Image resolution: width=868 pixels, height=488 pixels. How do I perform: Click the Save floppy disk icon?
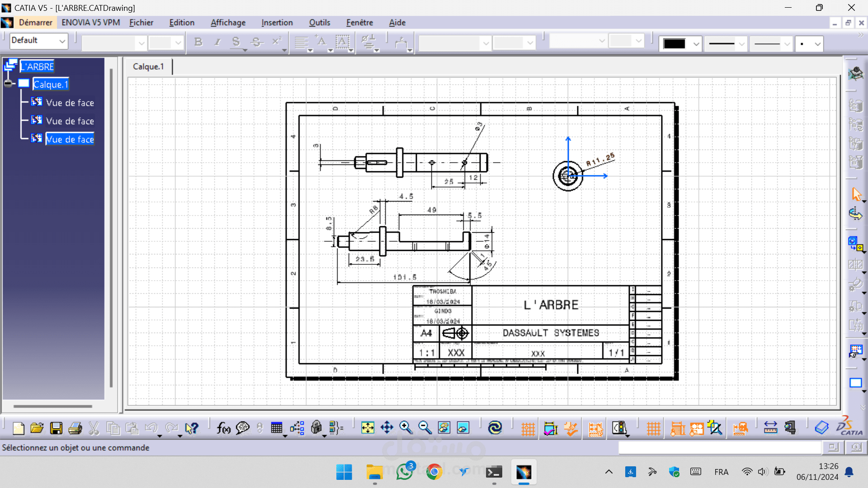(x=56, y=428)
